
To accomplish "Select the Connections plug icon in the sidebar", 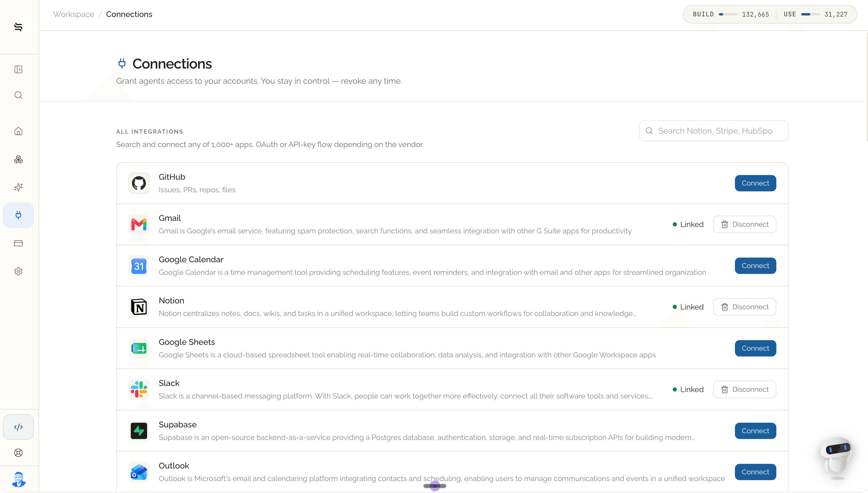I will pyautogui.click(x=18, y=215).
